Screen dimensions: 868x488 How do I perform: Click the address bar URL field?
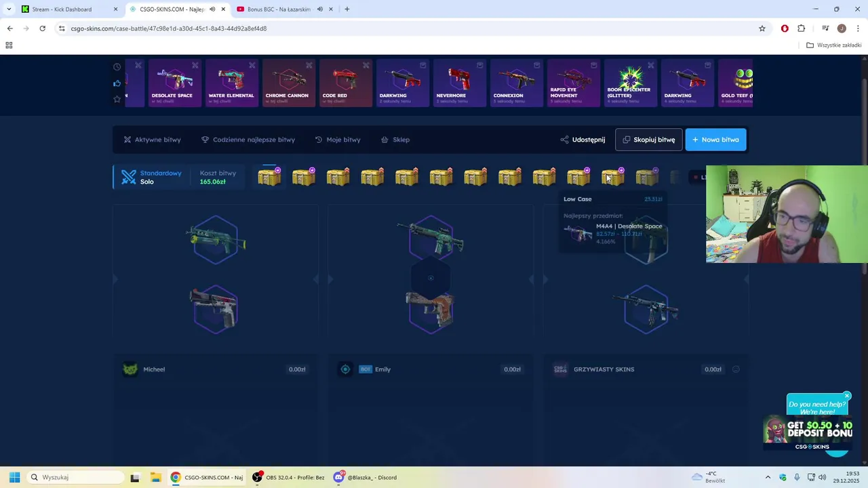pos(407,28)
